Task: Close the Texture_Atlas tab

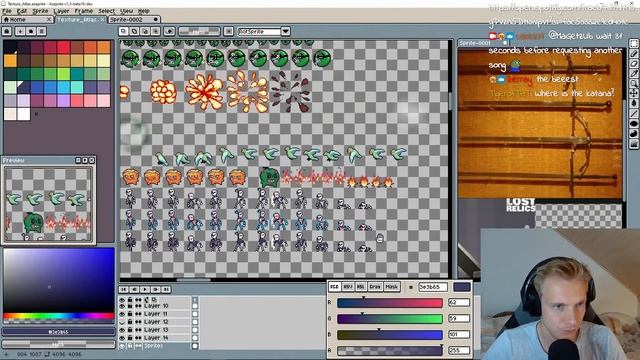Action: [x=102, y=20]
